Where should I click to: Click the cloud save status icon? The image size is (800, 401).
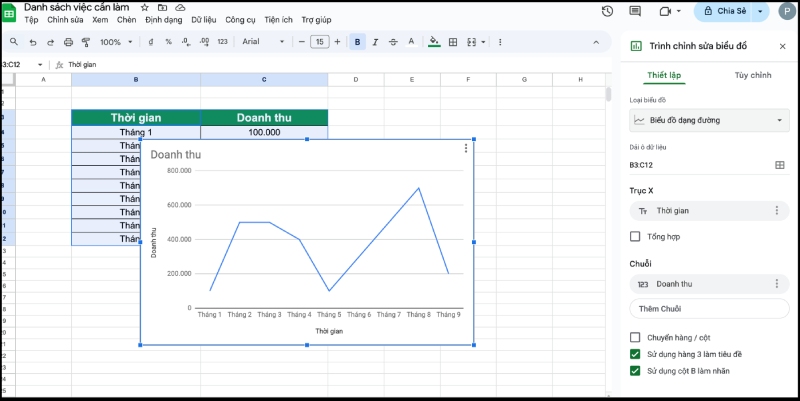180,8
